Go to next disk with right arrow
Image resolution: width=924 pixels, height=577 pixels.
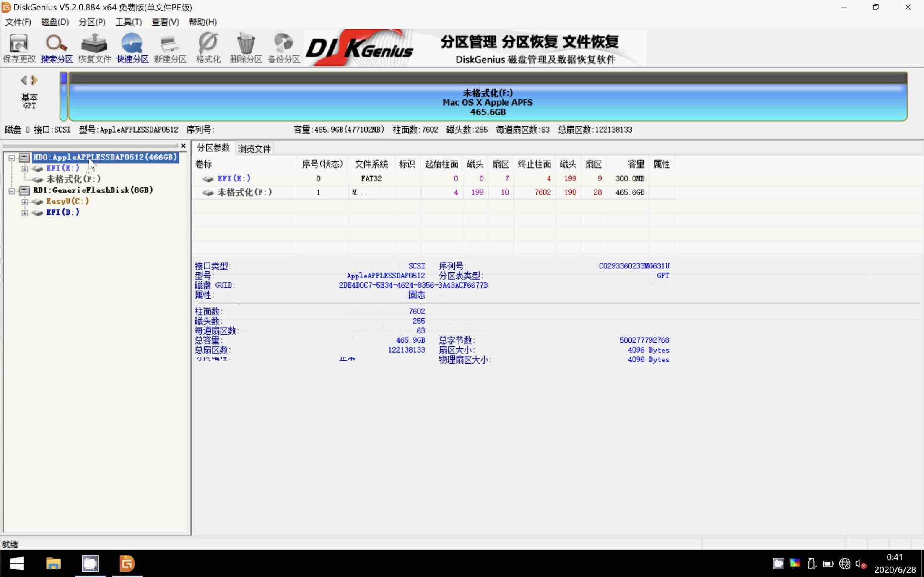(x=35, y=80)
